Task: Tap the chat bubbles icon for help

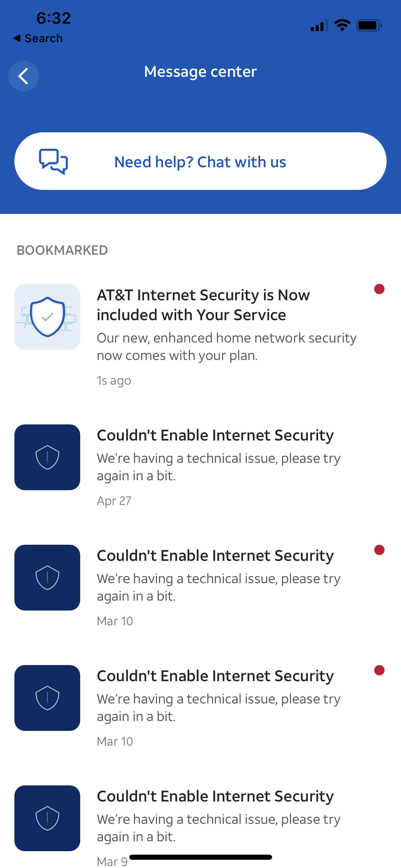Action: click(53, 161)
